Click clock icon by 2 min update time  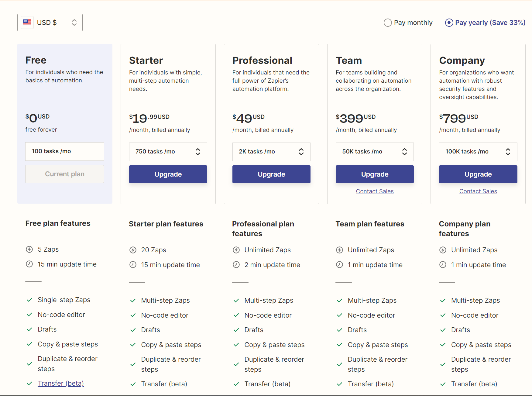(236, 265)
